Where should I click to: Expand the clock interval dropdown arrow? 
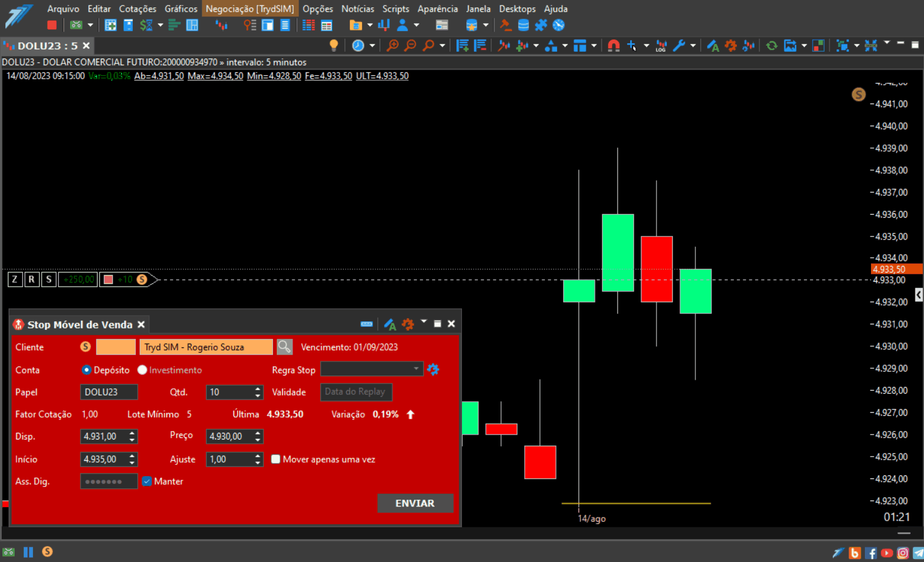click(372, 46)
